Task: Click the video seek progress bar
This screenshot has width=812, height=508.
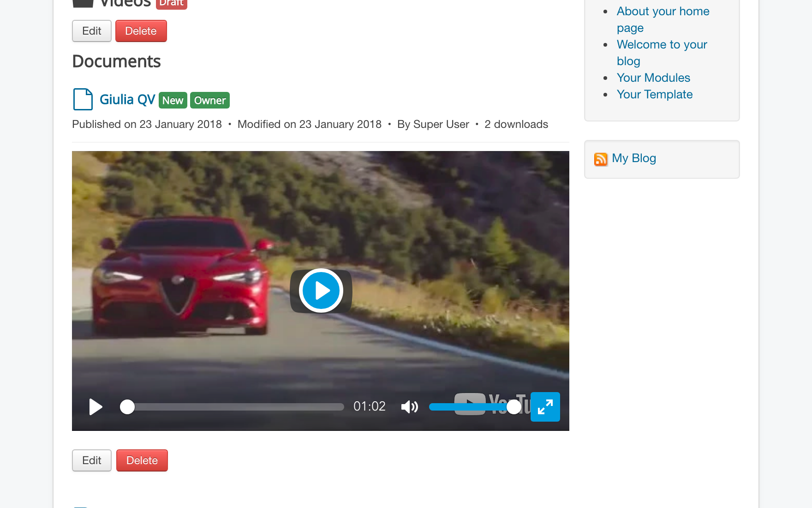Action: tap(235, 407)
